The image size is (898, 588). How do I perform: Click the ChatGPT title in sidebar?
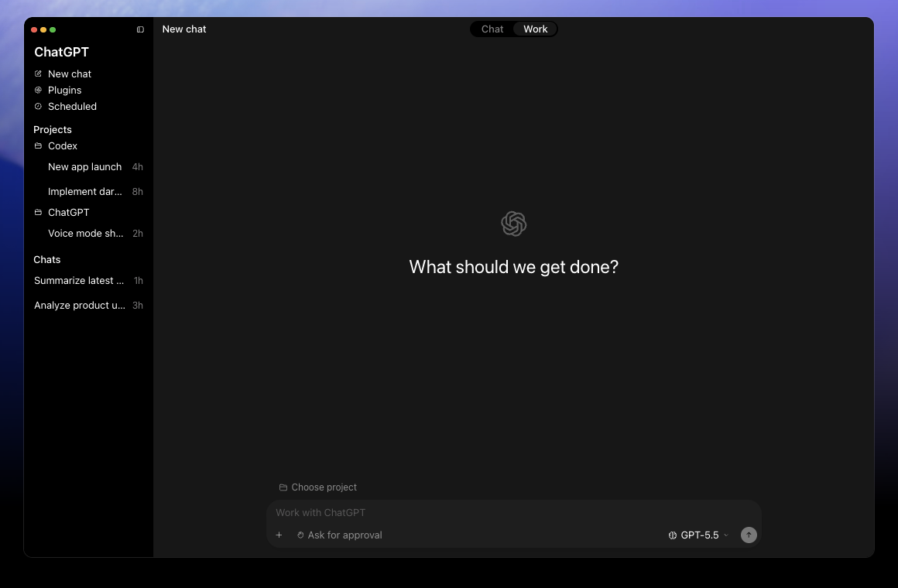[x=61, y=52]
